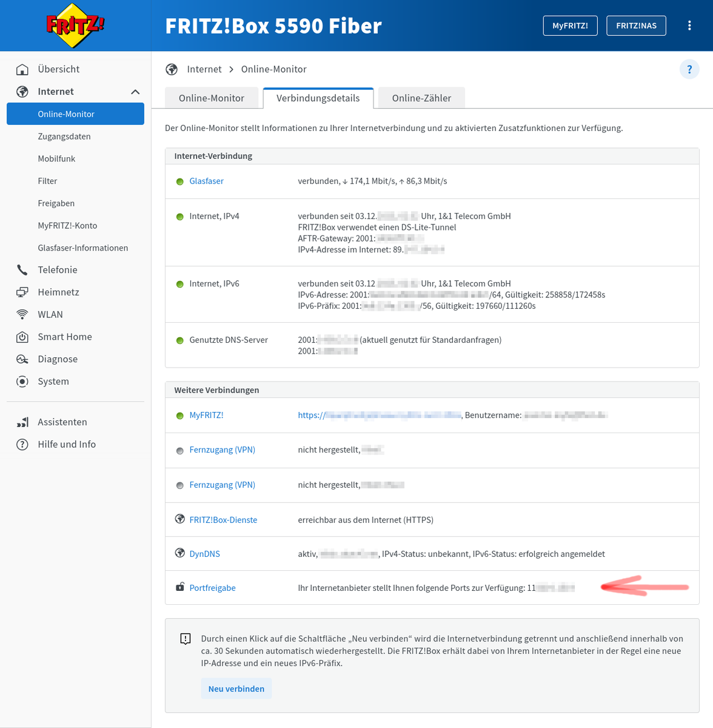713x728 pixels.
Task: Click the 'Internet, IPv4' row label
Action: (x=214, y=217)
